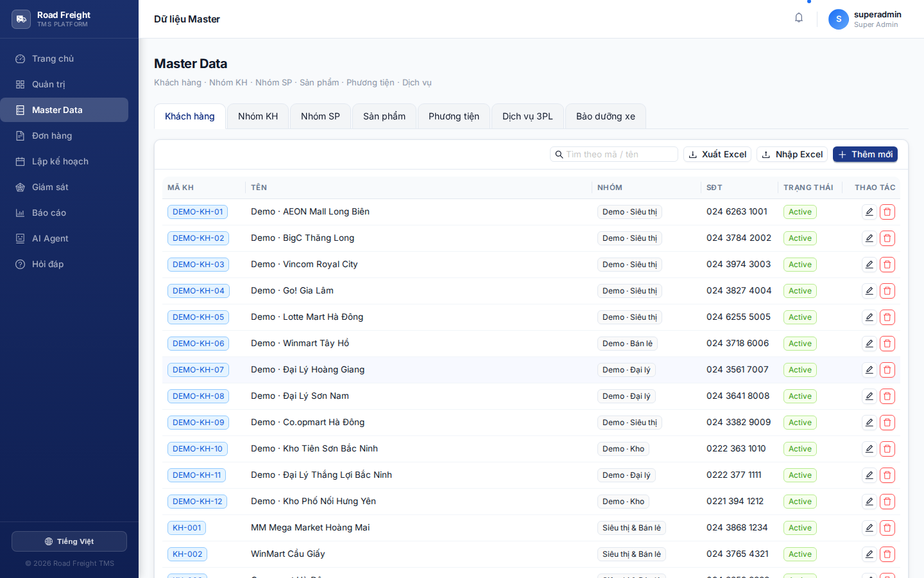Switch to the Phương tiện tab
Screen dimensions: 924x578
[x=454, y=116]
